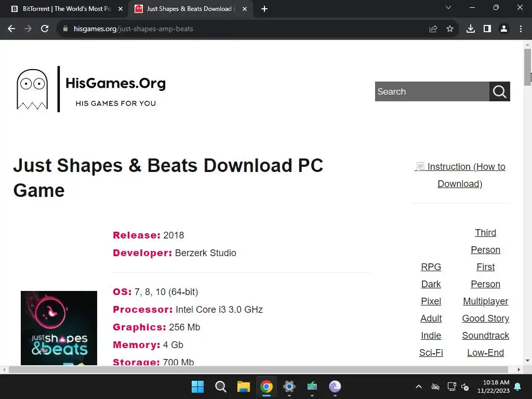Close the Just Shapes & Beats tab
The image size is (532, 399).
tap(245, 9)
